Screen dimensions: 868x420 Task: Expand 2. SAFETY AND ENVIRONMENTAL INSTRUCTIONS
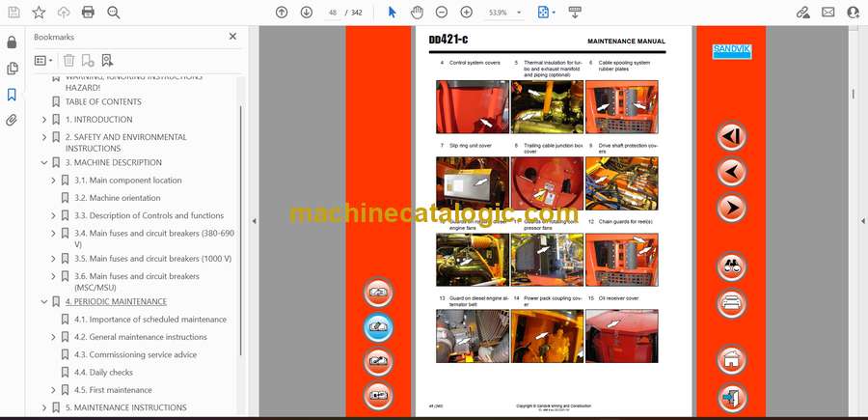[44, 137]
